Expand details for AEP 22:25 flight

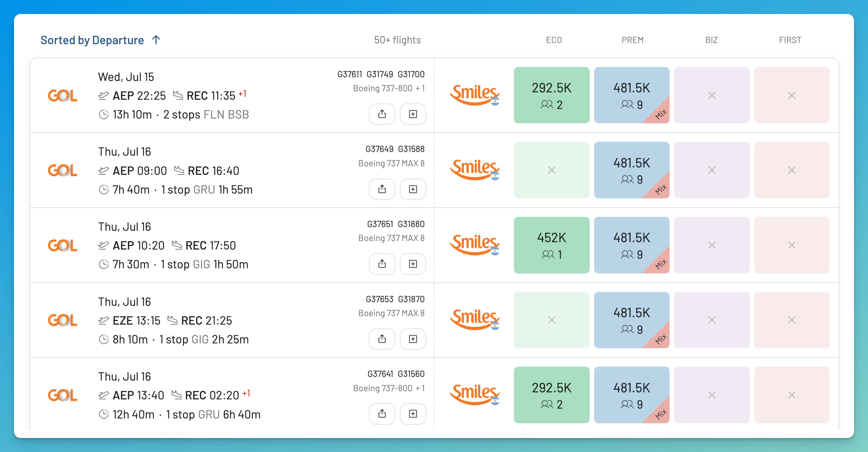coord(413,114)
